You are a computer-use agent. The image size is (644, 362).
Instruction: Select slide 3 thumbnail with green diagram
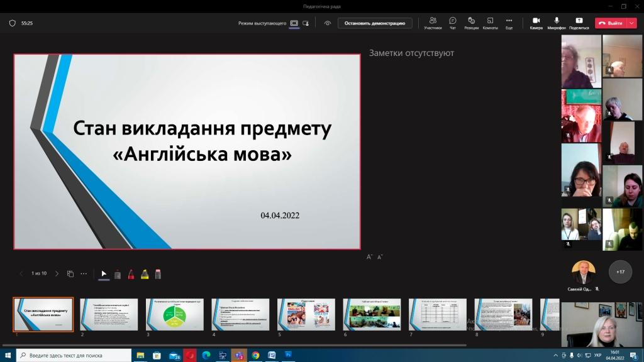[x=175, y=314]
